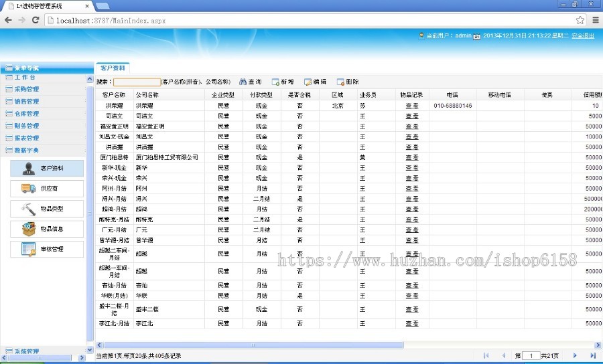This screenshot has height=364, width=603.
Task: Select the 客户资料 tab
Action: coord(113,68)
